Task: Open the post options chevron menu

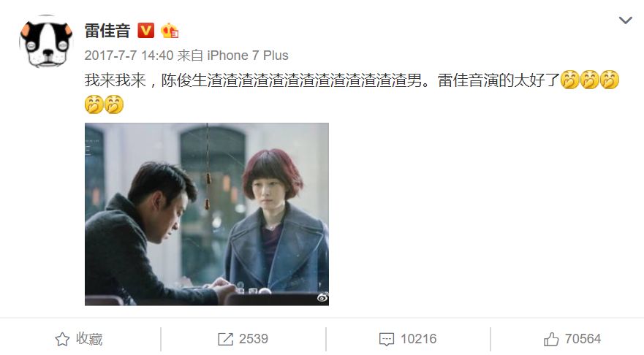Action: click(x=625, y=20)
